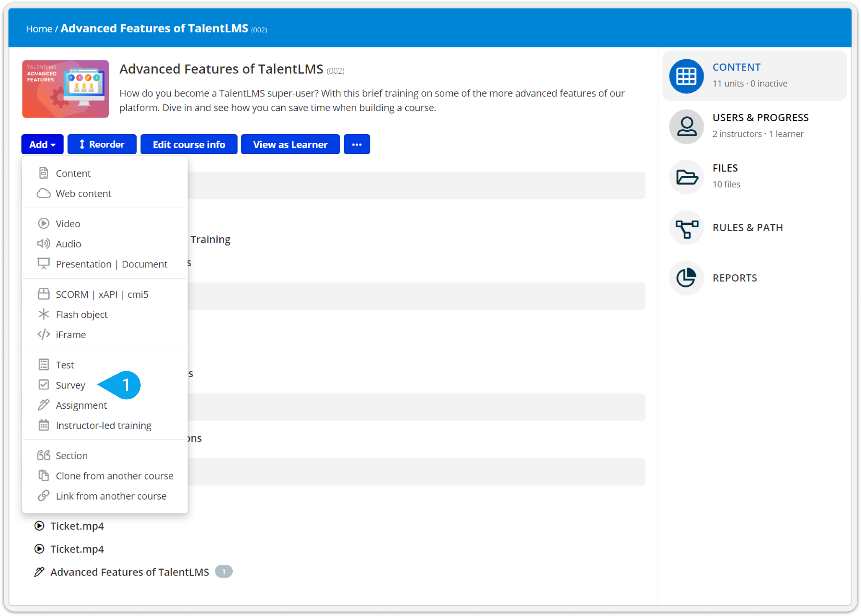The image size is (861, 616).
Task: Select the FILES sidebar label
Action: (x=725, y=168)
